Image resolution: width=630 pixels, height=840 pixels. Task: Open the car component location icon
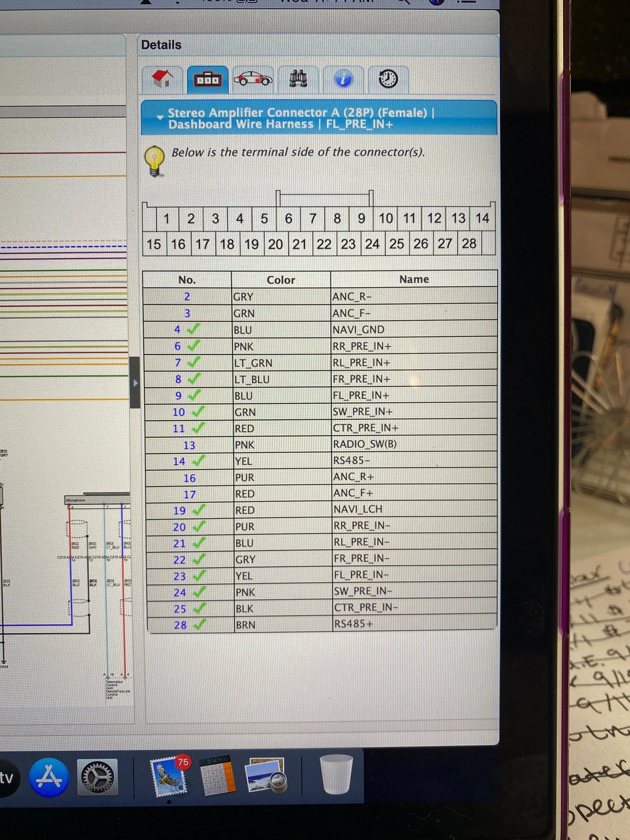coord(252,79)
